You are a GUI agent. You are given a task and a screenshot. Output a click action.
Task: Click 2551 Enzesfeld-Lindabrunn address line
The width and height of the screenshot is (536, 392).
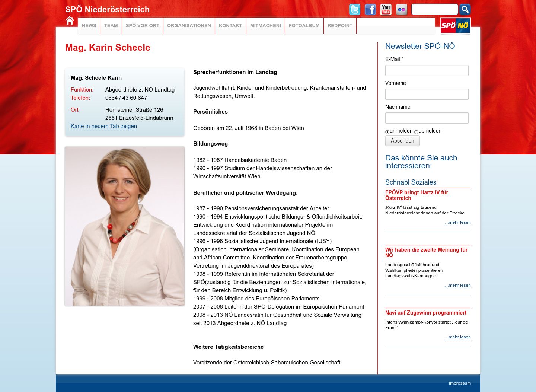click(139, 118)
